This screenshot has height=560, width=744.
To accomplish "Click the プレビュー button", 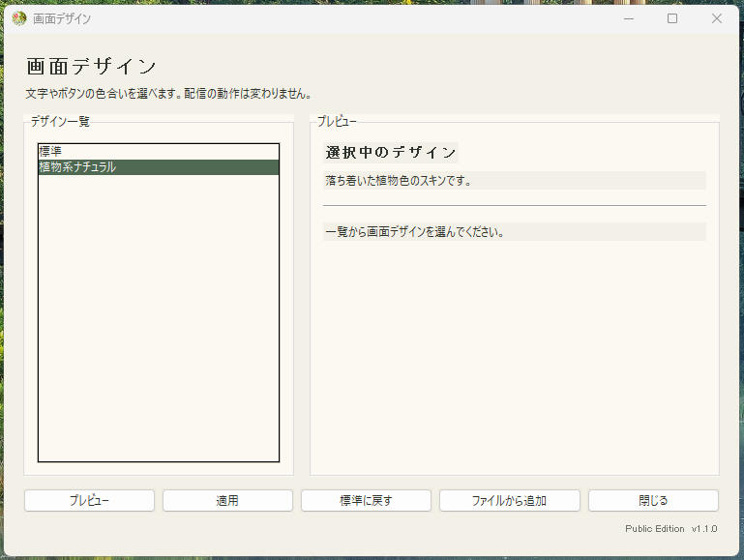I will point(89,500).
